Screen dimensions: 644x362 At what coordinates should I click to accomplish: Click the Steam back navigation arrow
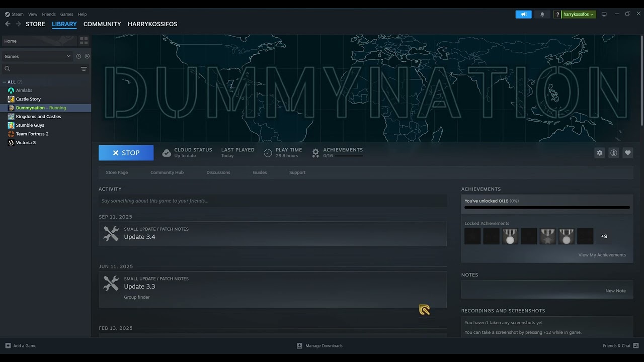click(8, 24)
